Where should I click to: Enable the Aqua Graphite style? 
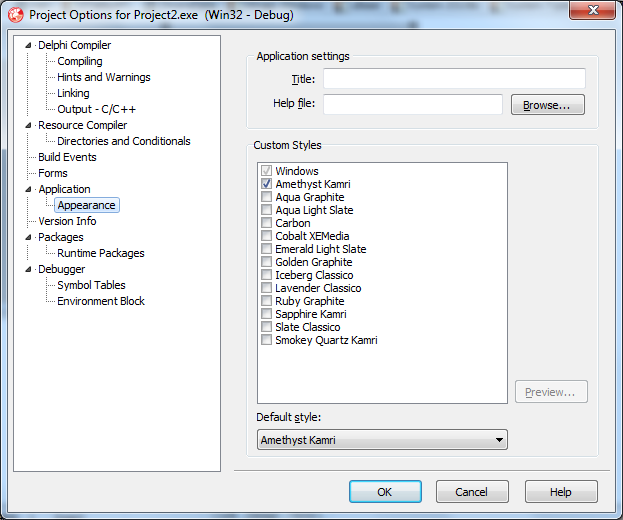(266, 197)
